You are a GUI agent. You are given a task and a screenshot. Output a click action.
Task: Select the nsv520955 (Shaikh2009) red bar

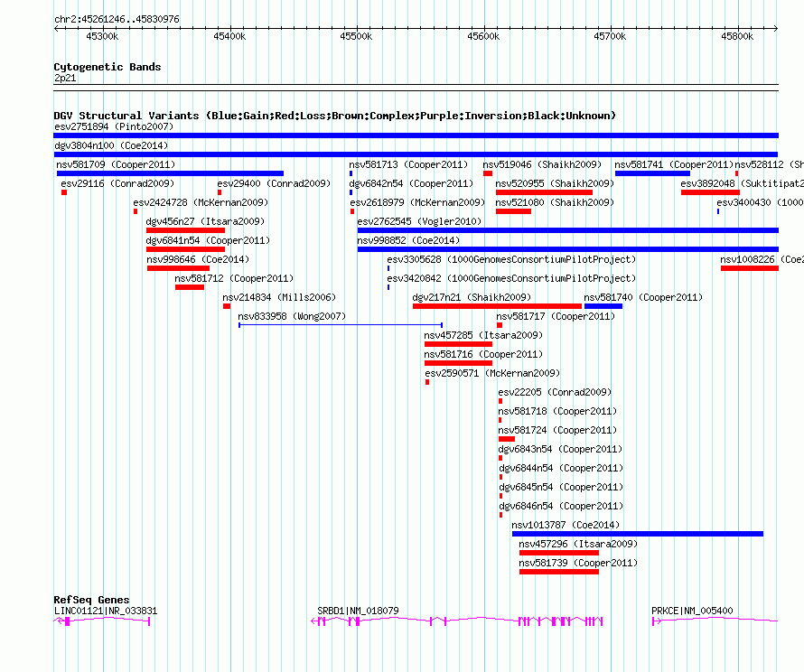coord(544,192)
